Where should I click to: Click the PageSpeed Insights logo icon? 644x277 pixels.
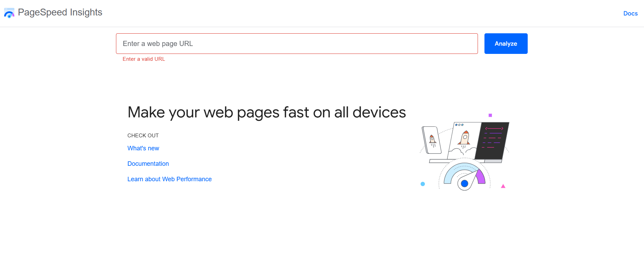(x=9, y=13)
